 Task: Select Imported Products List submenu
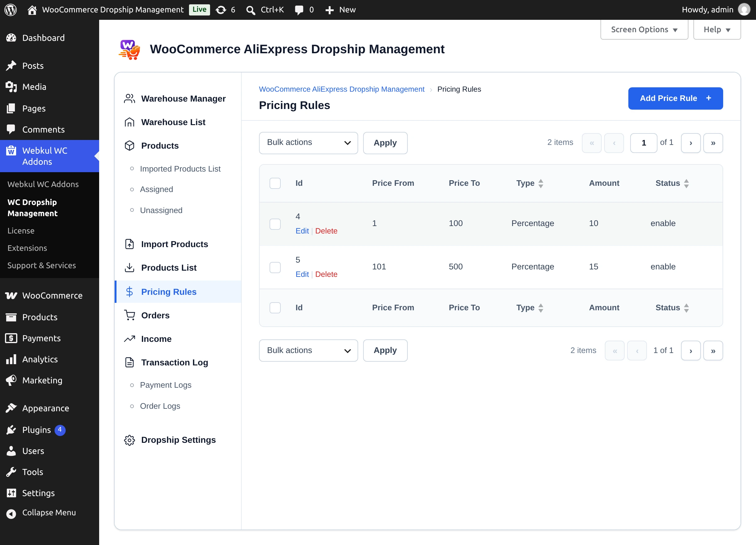(x=180, y=169)
